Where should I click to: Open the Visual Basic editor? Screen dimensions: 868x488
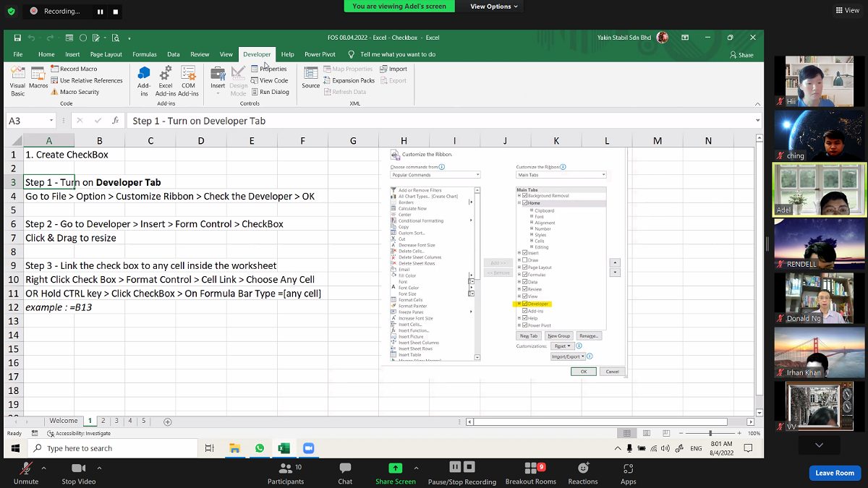(17, 80)
